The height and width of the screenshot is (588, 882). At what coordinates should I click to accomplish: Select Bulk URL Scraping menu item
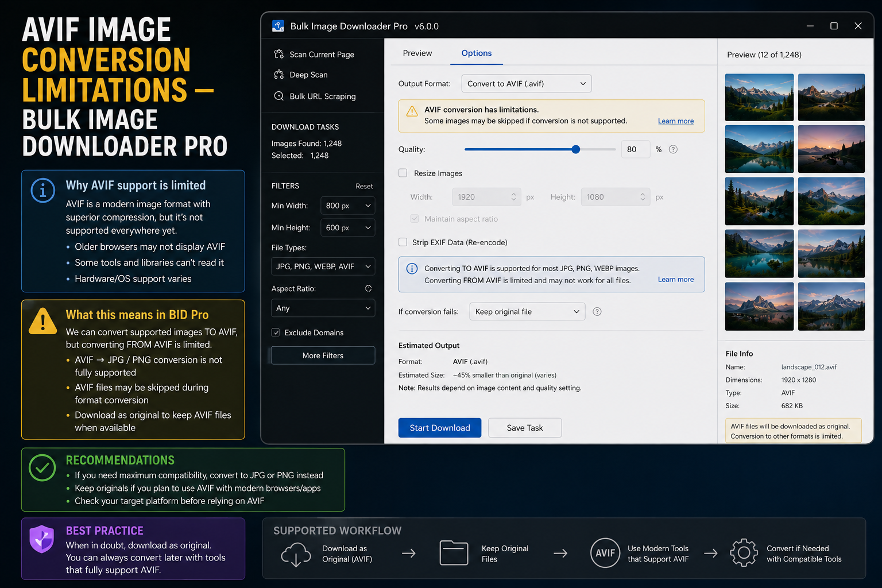click(x=316, y=96)
